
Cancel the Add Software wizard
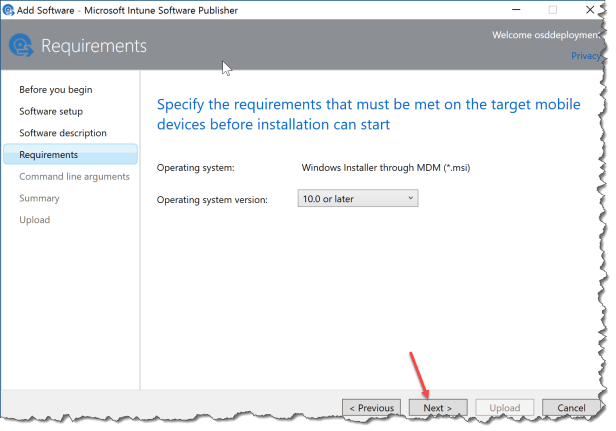tap(571, 408)
